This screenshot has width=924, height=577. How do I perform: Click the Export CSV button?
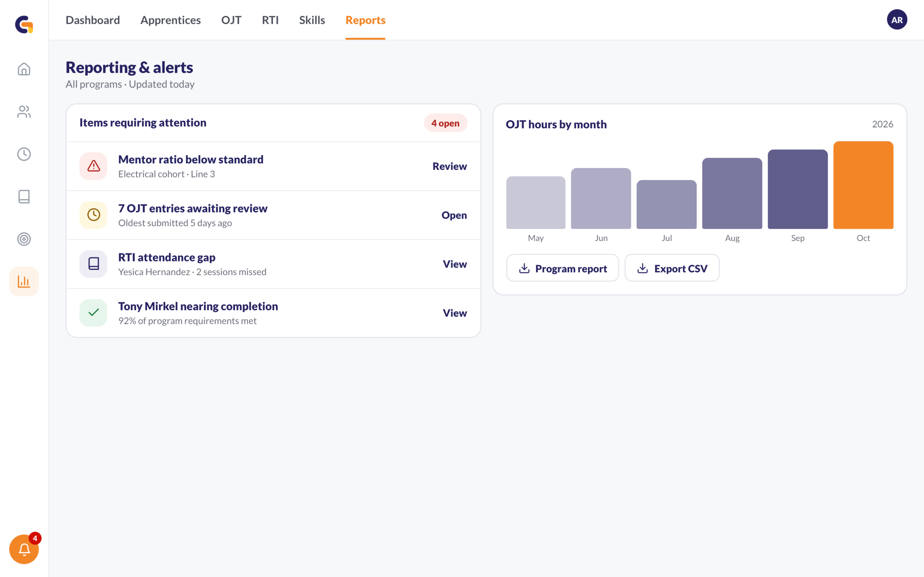[672, 268]
